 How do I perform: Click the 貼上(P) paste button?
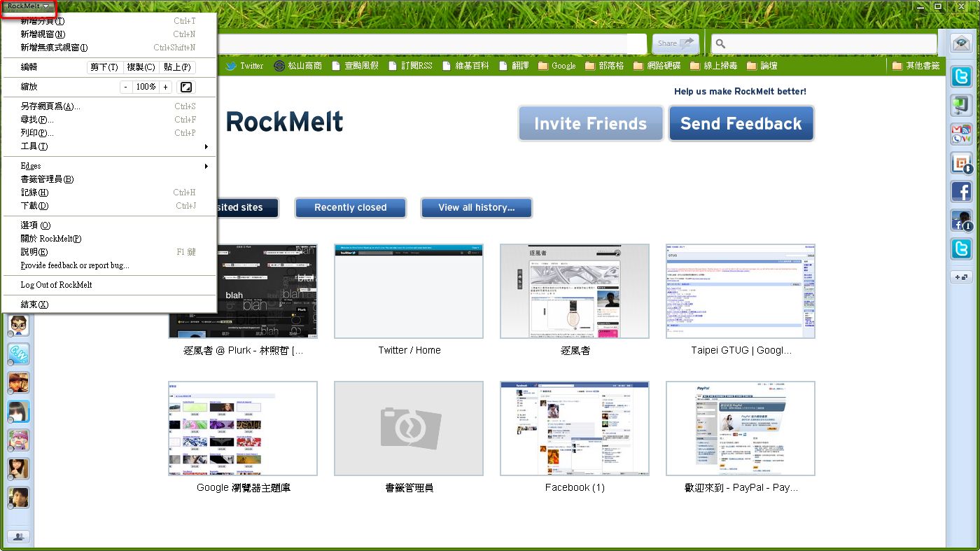pos(177,67)
